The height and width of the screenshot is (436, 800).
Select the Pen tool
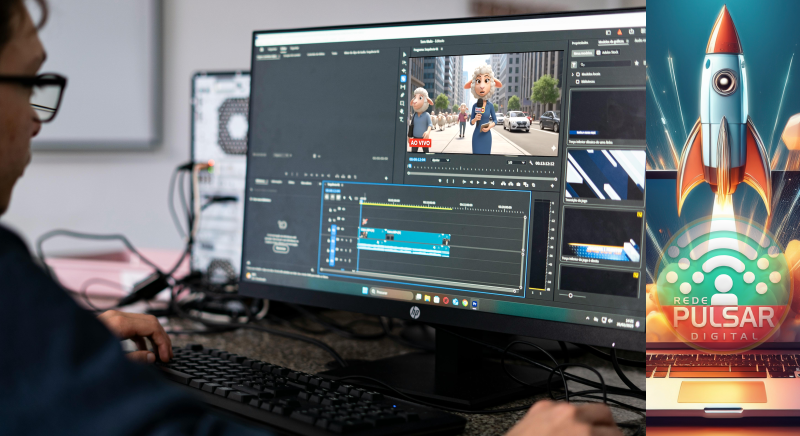coord(403,95)
